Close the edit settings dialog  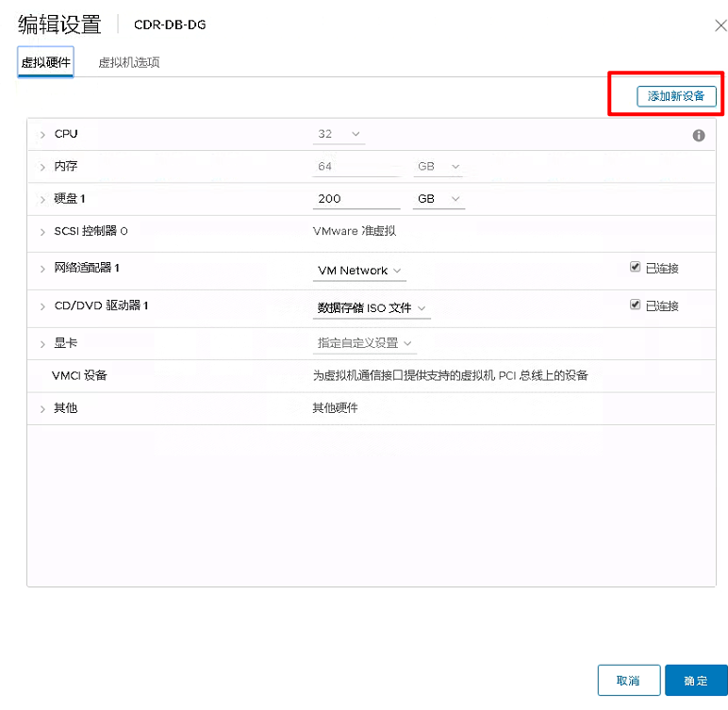pos(720,25)
